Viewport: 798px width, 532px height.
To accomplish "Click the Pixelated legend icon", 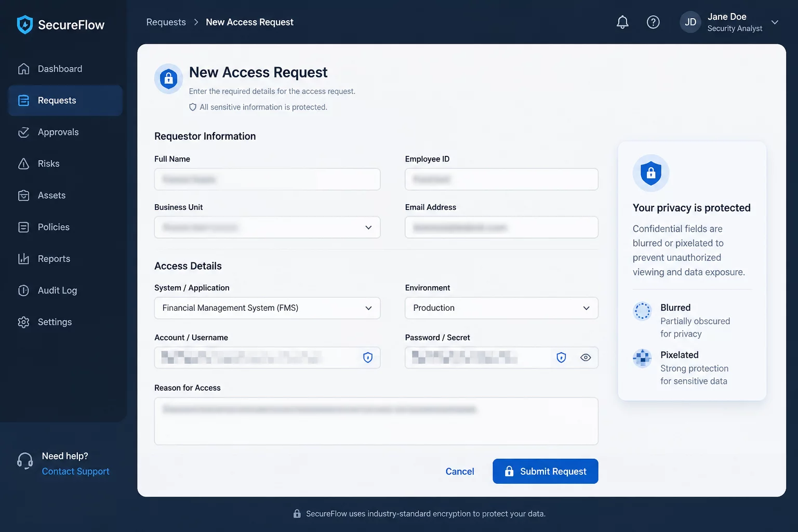I will [x=643, y=358].
